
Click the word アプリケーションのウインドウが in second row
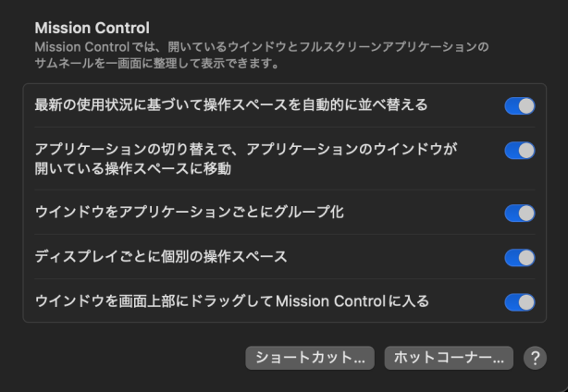point(352,149)
